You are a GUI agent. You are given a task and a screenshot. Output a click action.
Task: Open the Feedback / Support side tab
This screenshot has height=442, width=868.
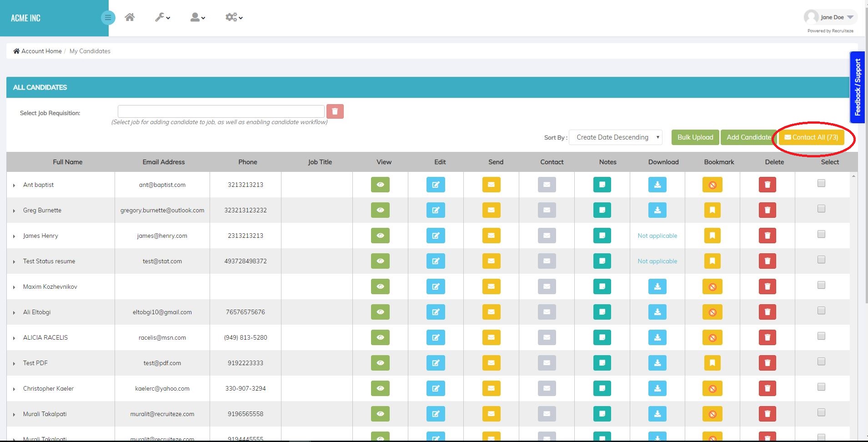click(x=858, y=87)
